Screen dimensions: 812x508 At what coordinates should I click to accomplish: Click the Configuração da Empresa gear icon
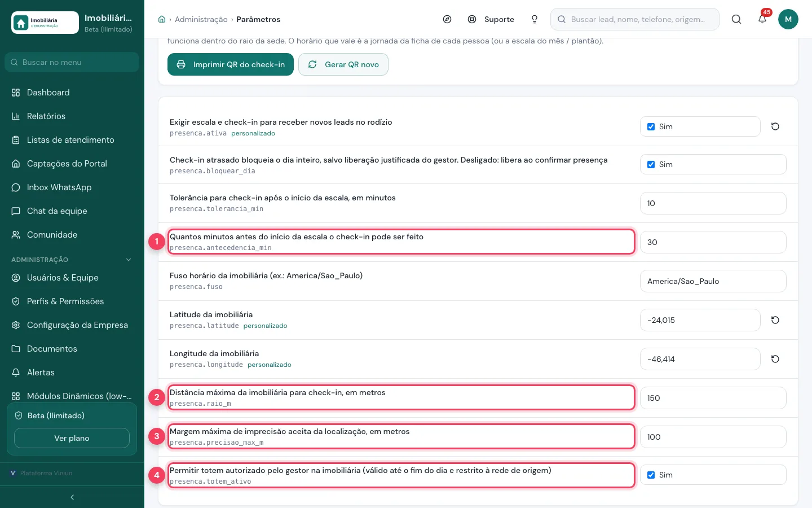(x=16, y=325)
